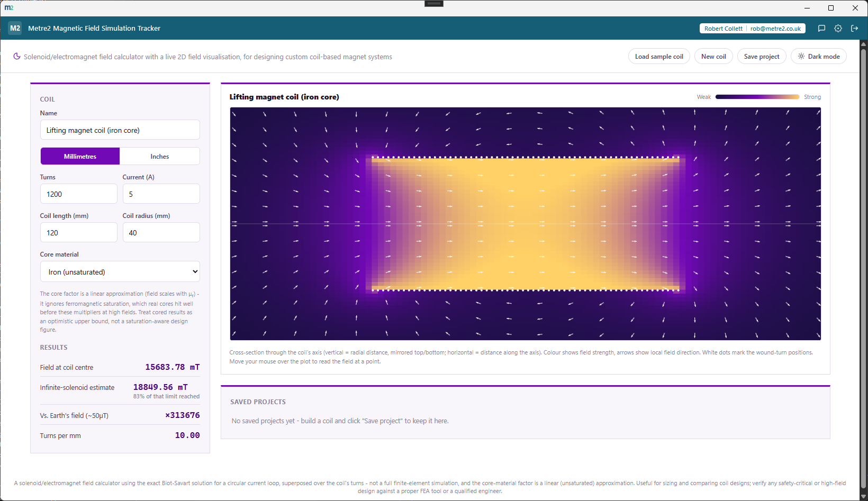The image size is (868, 501).
Task: Click the ×313676 Earth's field ratio
Action: [183, 415]
